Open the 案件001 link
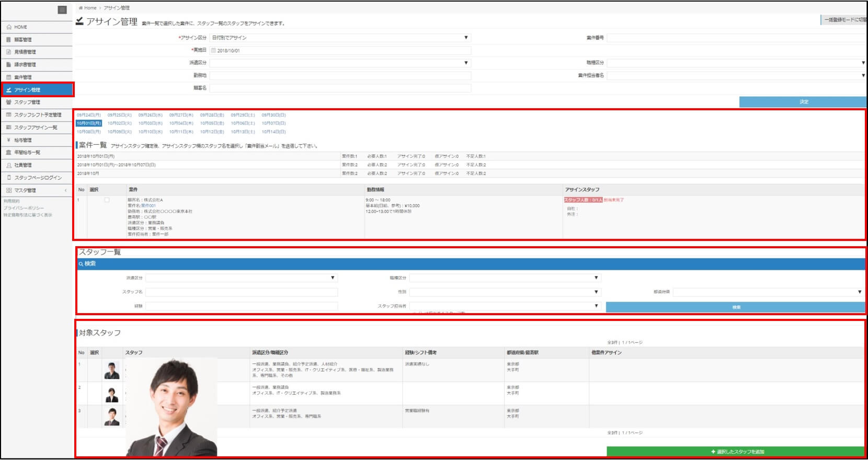The width and height of the screenshot is (868, 460). click(148, 206)
